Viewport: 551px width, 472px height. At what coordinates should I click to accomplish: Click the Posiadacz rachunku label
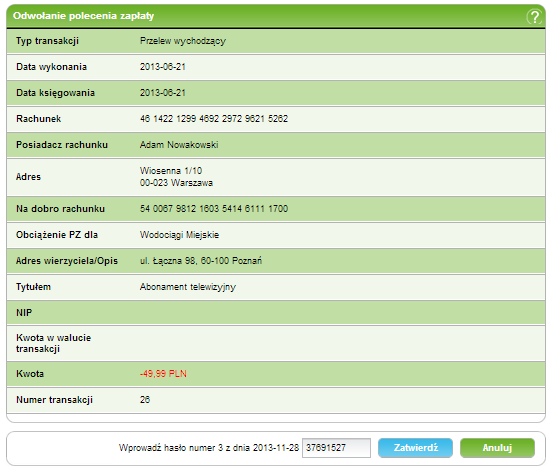pos(62,145)
